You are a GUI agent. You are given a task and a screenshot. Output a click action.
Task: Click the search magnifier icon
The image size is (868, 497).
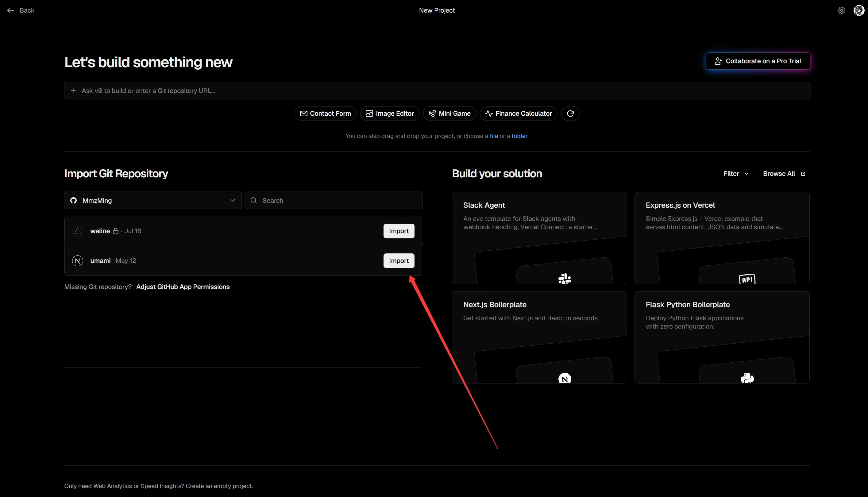[254, 200]
